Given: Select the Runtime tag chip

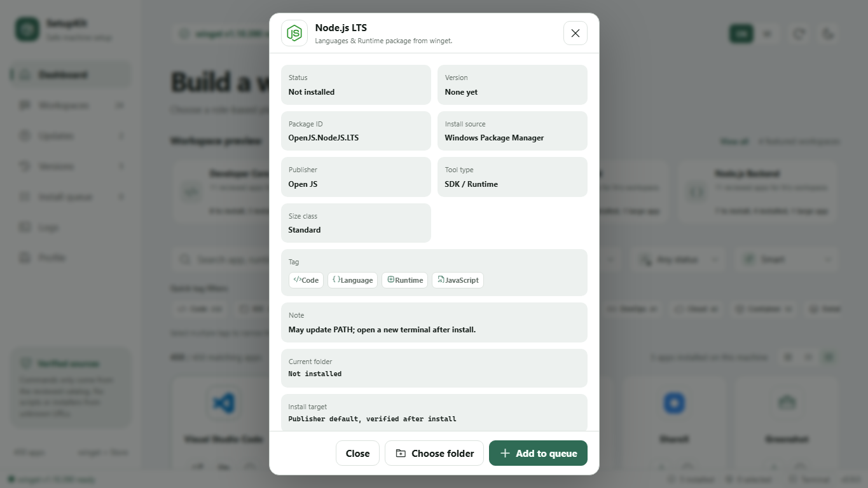Looking at the screenshot, I should [404, 280].
